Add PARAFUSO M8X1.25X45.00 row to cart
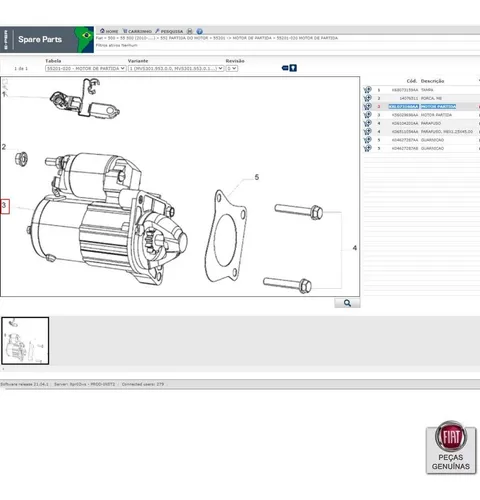Screen dimensions: 480x500 point(367,131)
